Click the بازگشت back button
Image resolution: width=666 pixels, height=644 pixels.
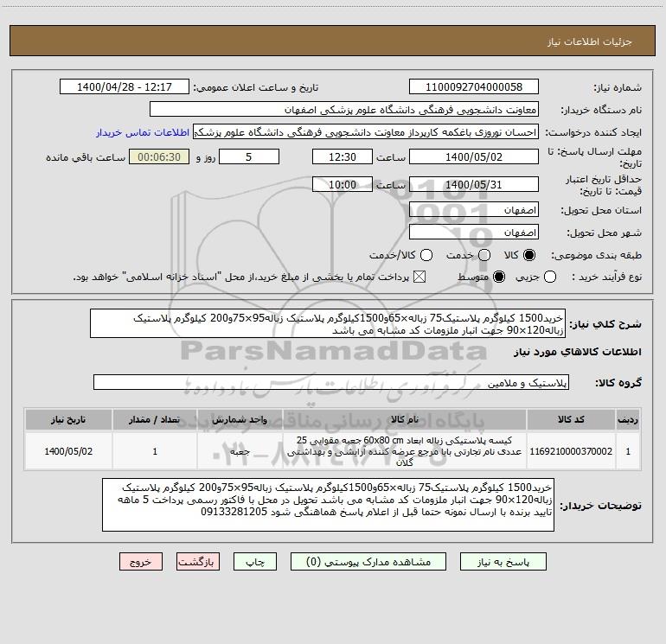198,562
